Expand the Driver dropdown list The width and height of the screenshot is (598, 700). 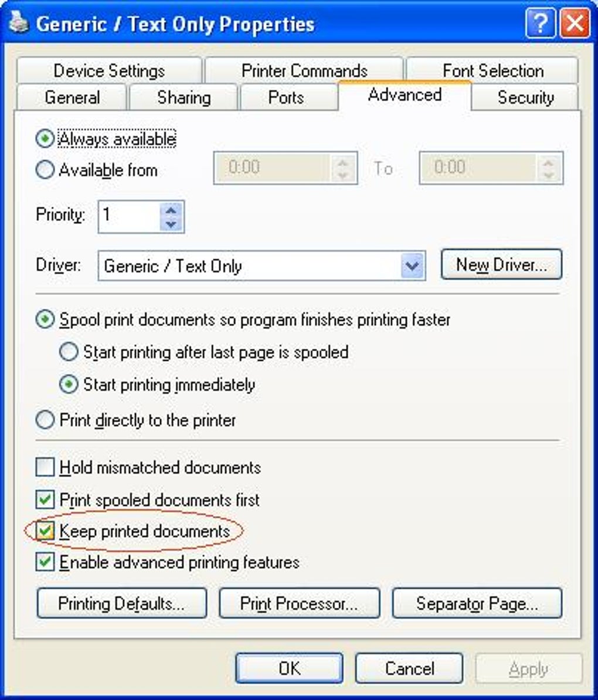[x=412, y=266]
